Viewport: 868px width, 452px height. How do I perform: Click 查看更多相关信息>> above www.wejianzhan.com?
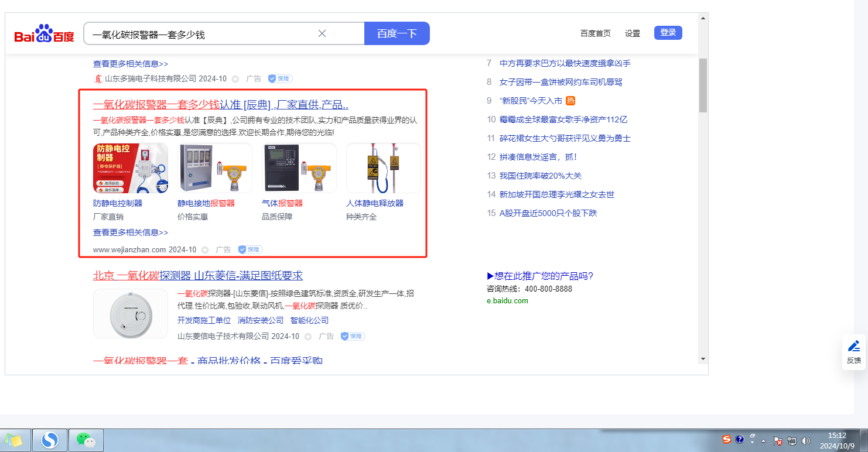(x=131, y=232)
